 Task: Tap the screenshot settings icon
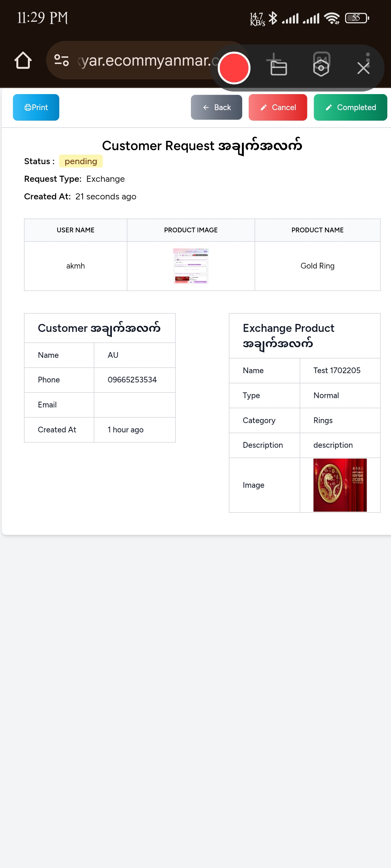point(321,64)
